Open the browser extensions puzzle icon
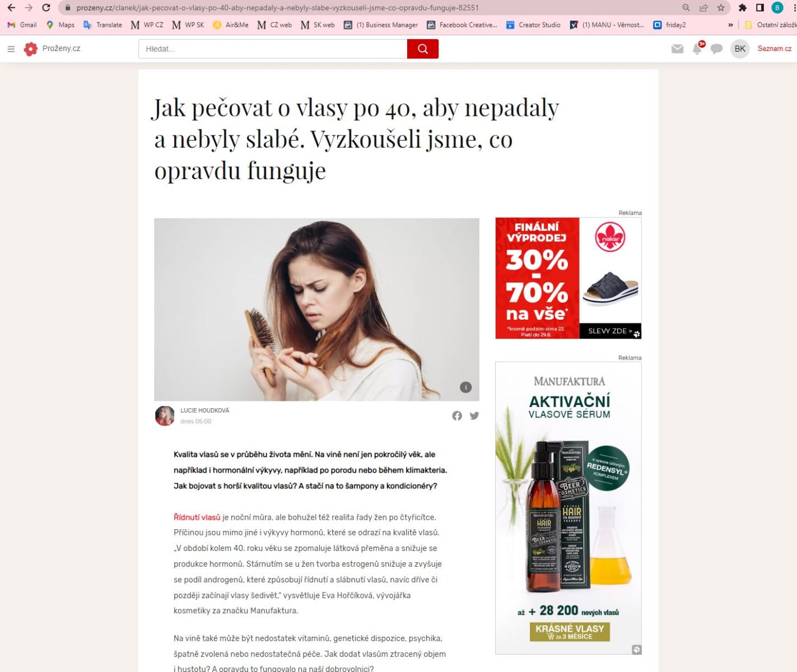This screenshot has width=797, height=672. pos(743,8)
